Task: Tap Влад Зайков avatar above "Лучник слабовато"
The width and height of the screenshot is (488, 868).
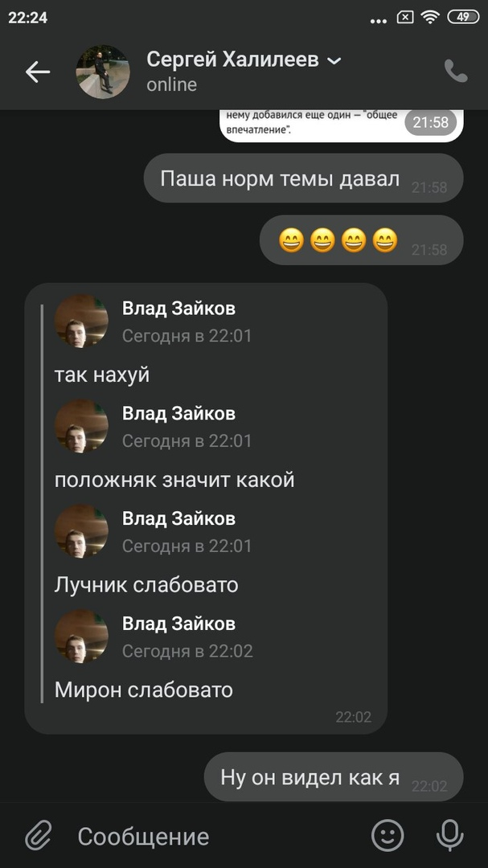Action: (81, 530)
